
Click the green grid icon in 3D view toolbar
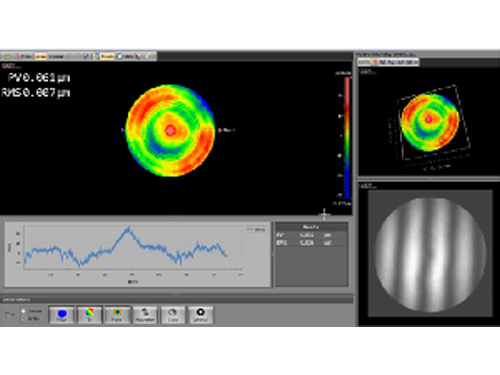point(366,62)
